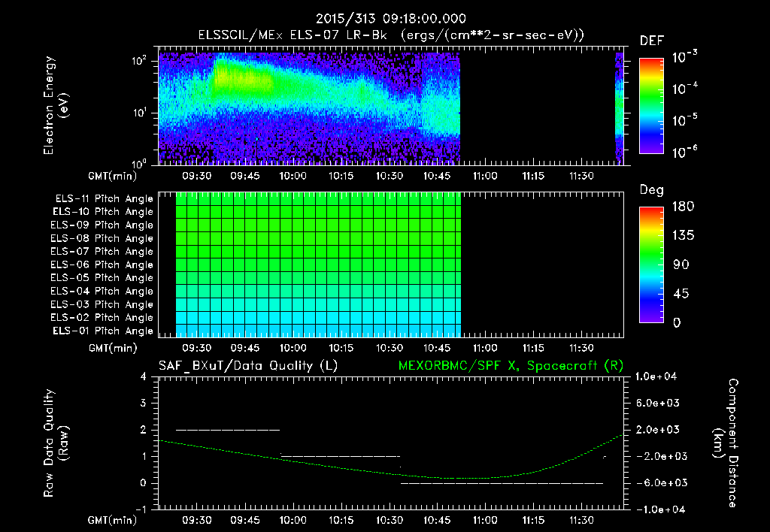The width and height of the screenshot is (770, 532).
Task: Click GMT(min) label under the spectrogram panel
Action: [113, 176]
